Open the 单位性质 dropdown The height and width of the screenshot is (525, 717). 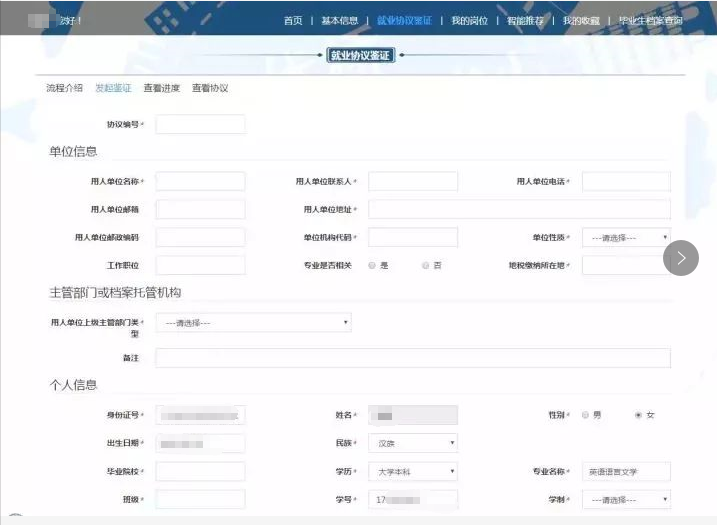point(626,238)
